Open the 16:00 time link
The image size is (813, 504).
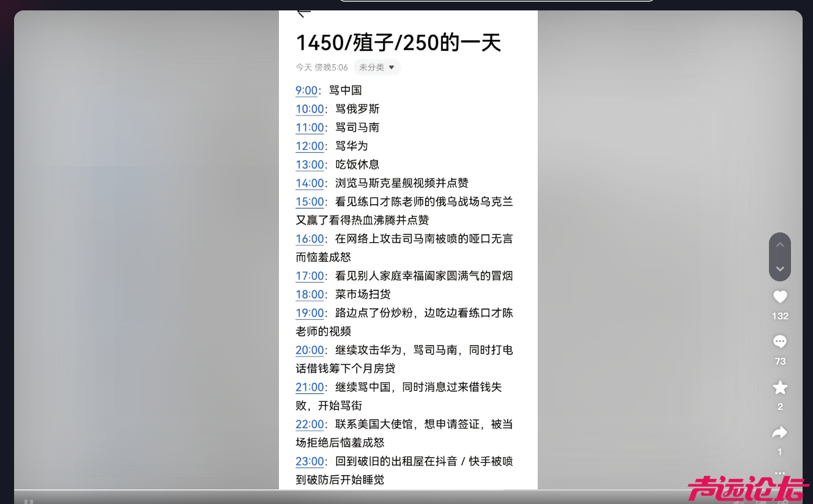pyautogui.click(x=310, y=239)
